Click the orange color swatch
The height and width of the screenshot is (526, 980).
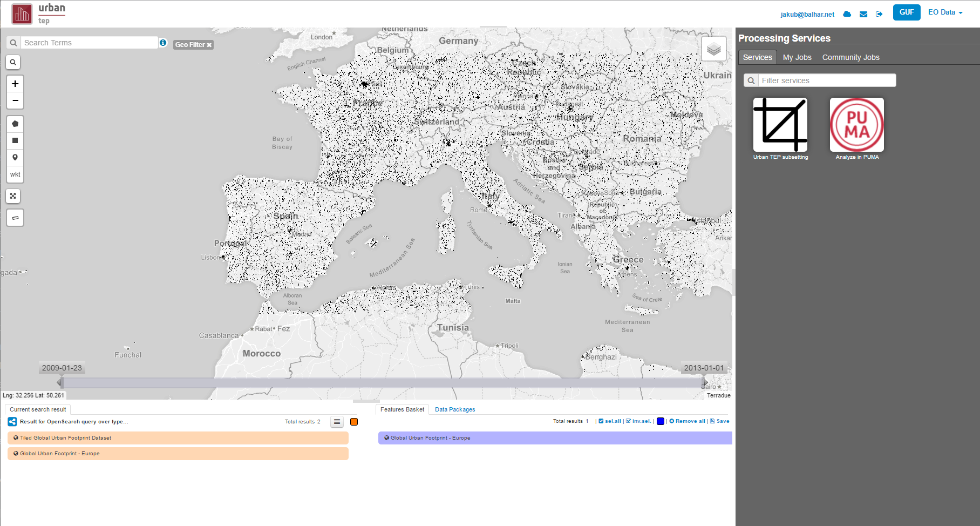click(x=354, y=422)
